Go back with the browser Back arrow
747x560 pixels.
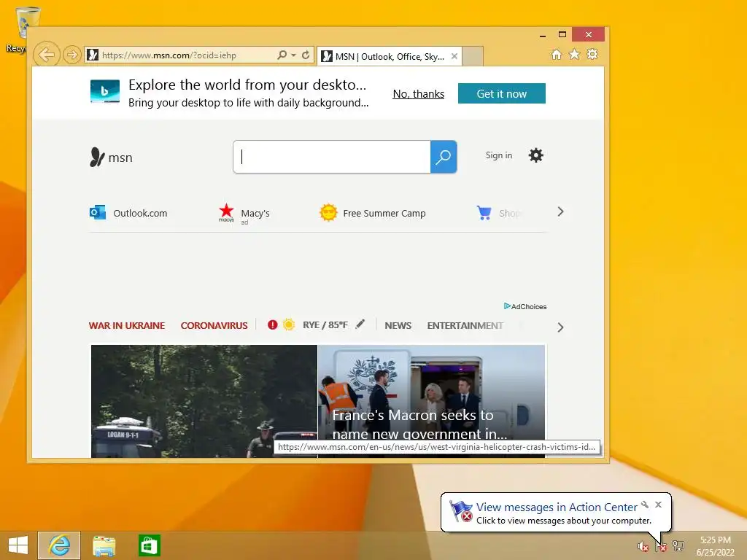point(47,55)
